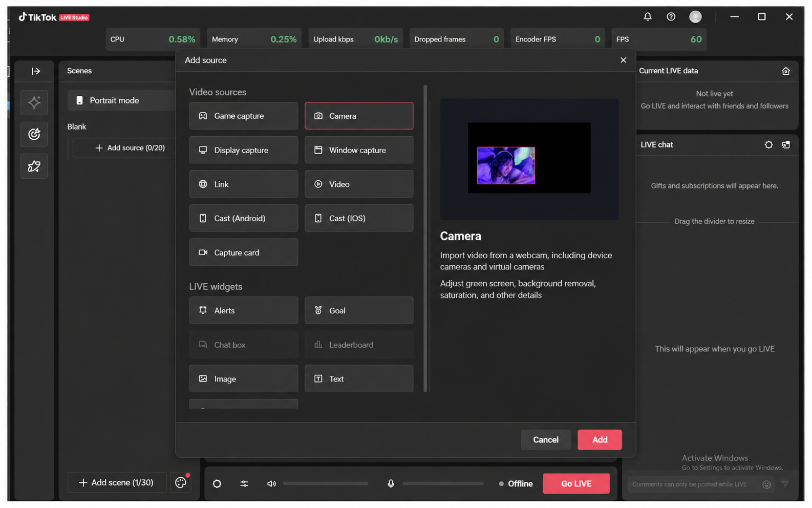Click Add scene (1/30)
The height and width of the screenshot is (508, 812).
[x=117, y=482]
